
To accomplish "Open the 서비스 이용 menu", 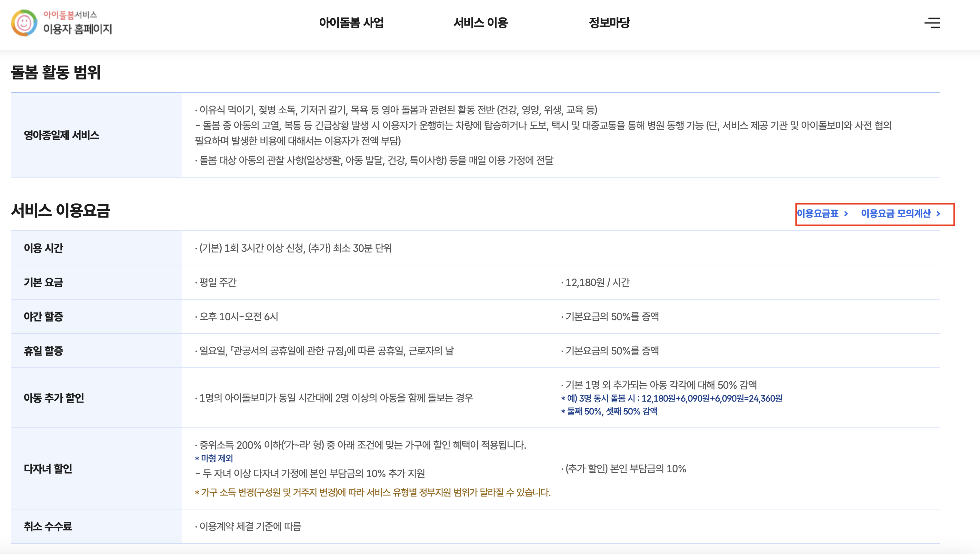I will pos(481,23).
